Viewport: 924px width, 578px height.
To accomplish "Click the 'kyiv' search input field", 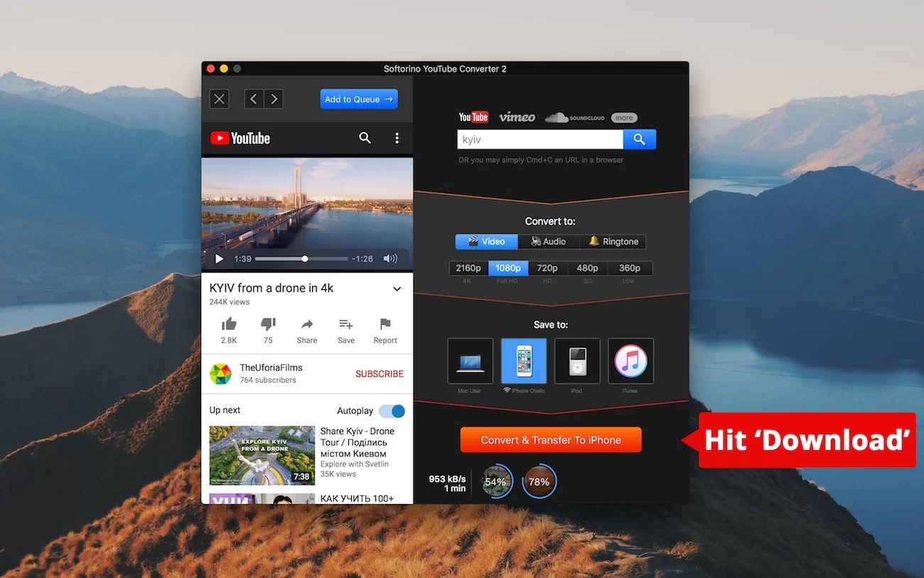I will [x=540, y=139].
